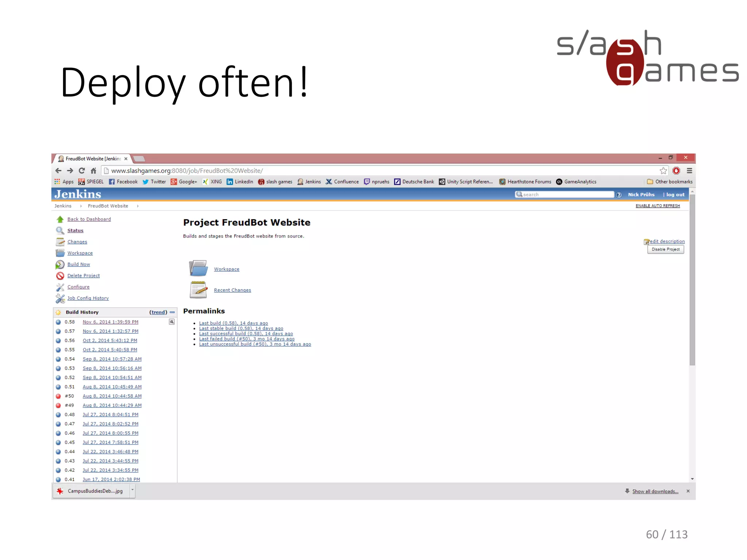Open the npruehs bookmark
747x560 pixels.
(376, 182)
